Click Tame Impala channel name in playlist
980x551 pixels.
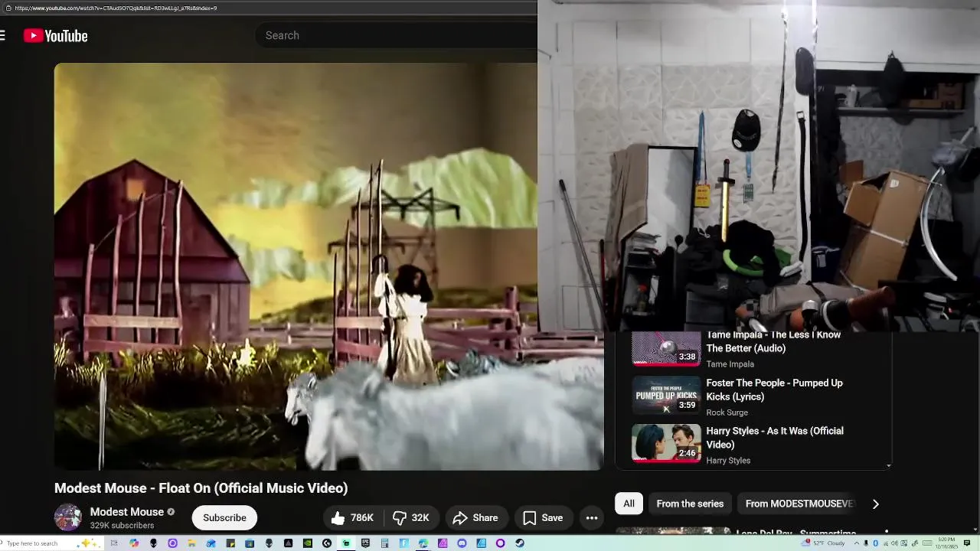coord(730,364)
